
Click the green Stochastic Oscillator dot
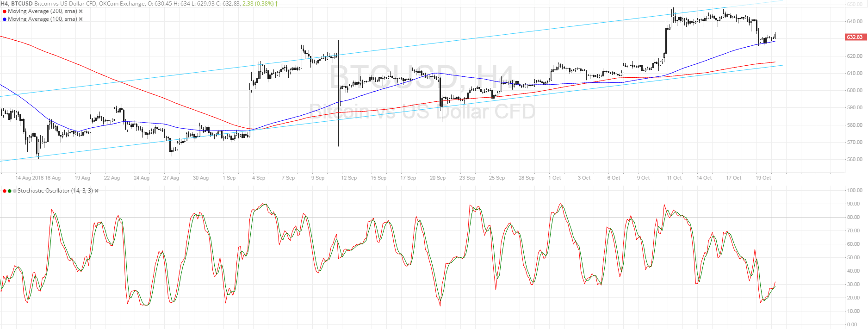pyautogui.click(x=10, y=191)
